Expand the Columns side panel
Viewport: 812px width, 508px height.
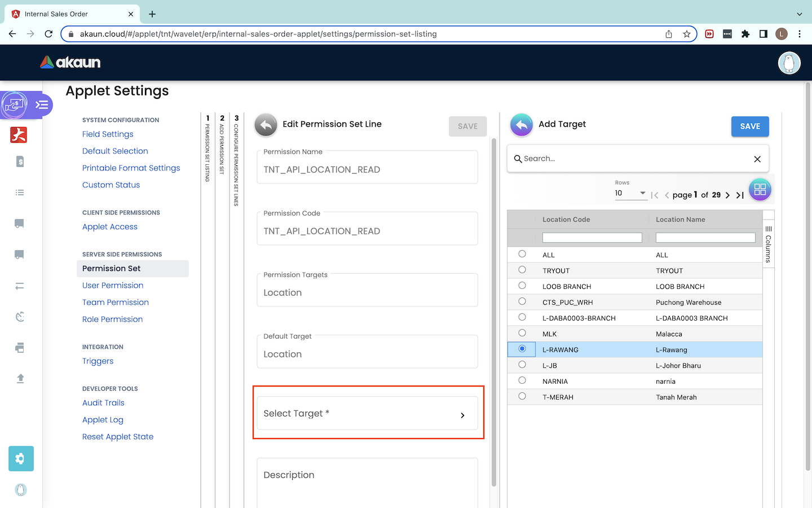768,244
